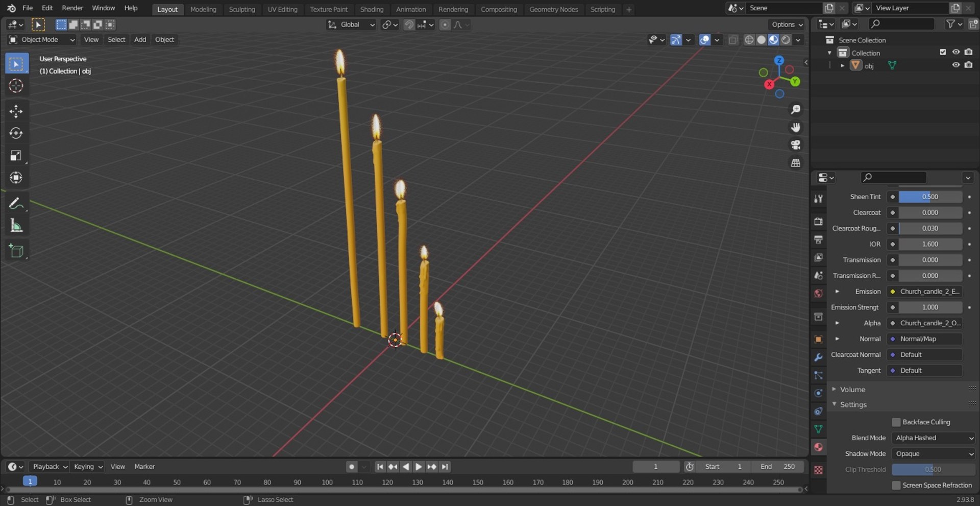Switch to the Shading workspace tab

[x=372, y=9]
